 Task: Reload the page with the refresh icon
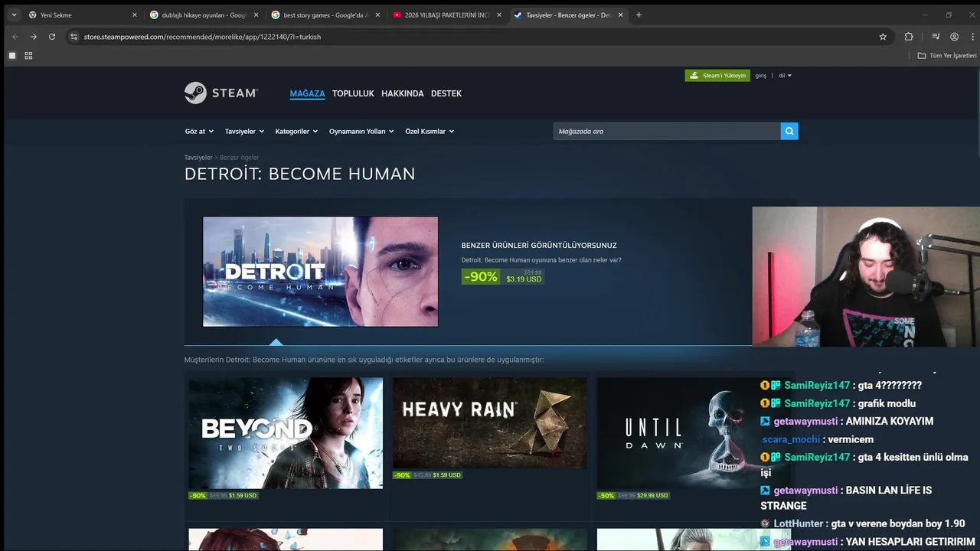click(x=52, y=37)
